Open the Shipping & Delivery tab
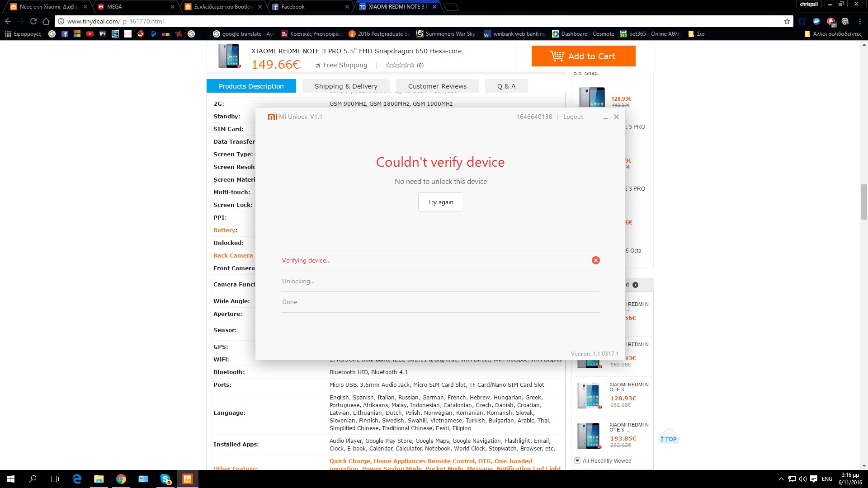The width and height of the screenshot is (868, 488). pyautogui.click(x=345, y=86)
